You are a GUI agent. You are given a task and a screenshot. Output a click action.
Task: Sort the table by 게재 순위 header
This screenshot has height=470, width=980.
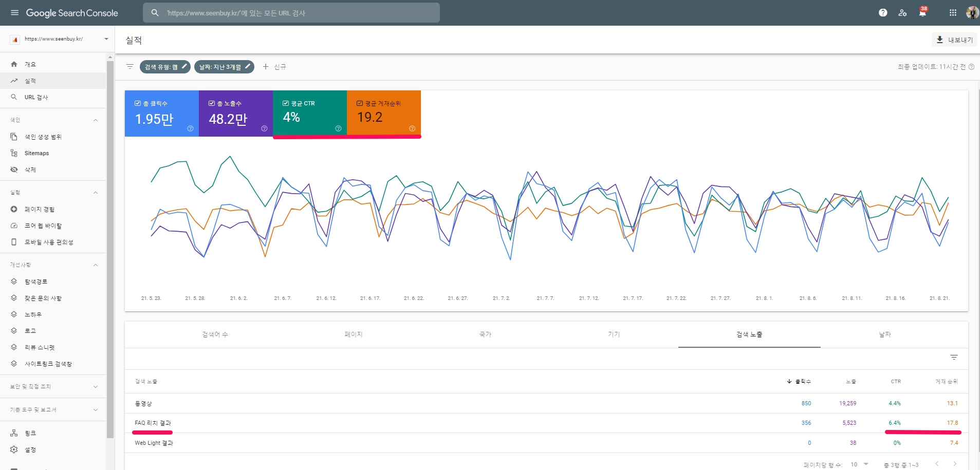pos(947,382)
